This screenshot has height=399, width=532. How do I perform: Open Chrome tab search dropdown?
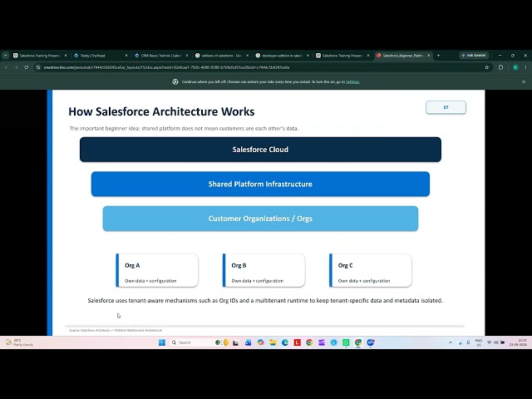[6, 56]
